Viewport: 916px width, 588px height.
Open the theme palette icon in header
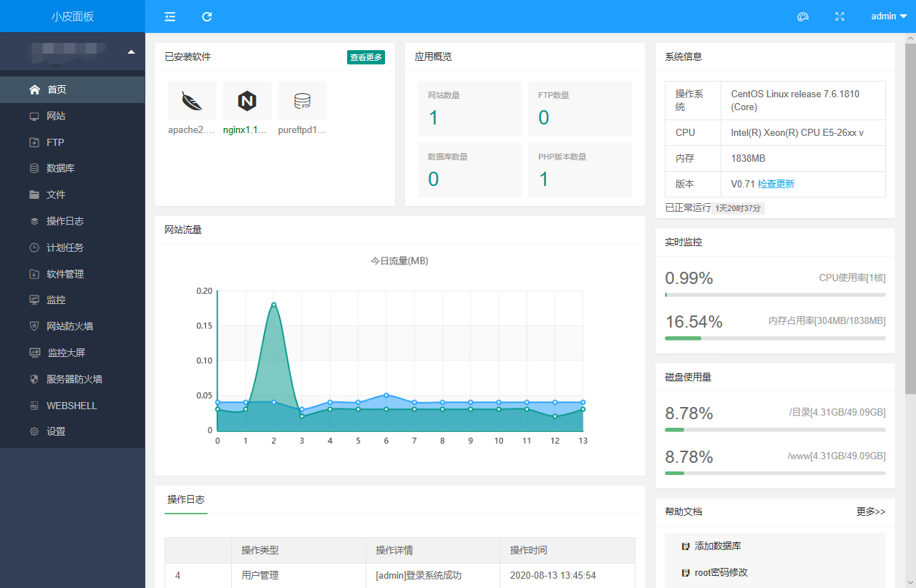coord(803,16)
